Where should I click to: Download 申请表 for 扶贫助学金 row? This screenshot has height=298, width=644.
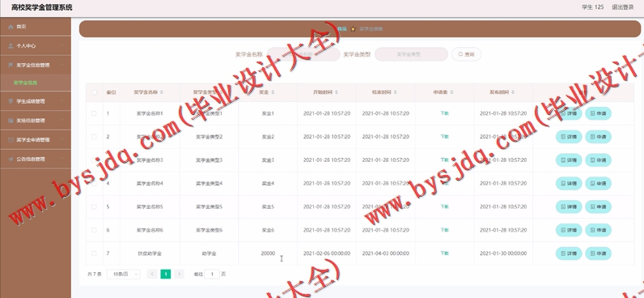click(x=444, y=253)
